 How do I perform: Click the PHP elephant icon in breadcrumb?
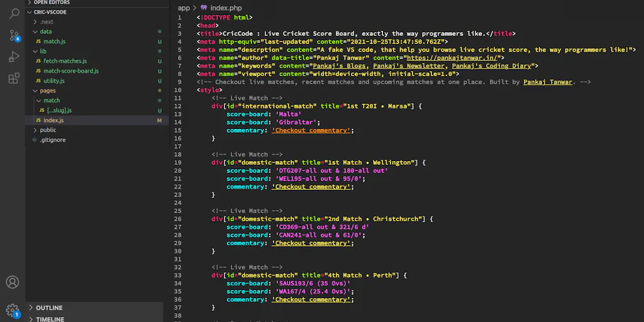coord(204,8)
